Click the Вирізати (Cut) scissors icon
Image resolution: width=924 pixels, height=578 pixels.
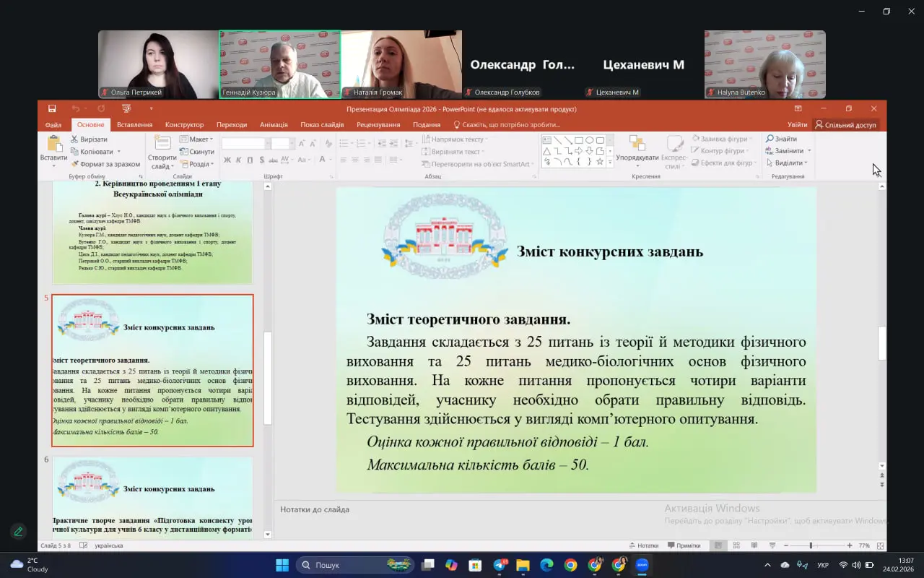[74, 139]
